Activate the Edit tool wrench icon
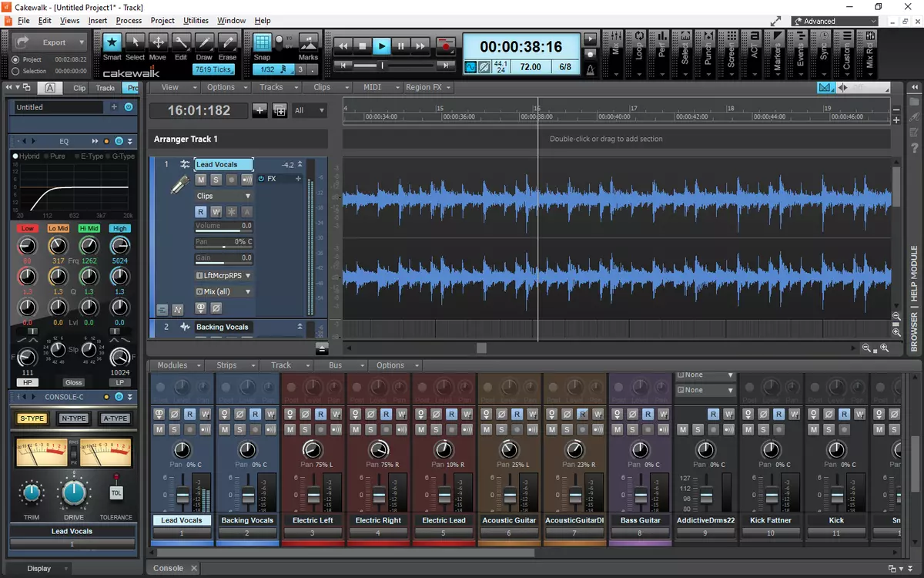The image size is (924, 578). tap(181, 42)
